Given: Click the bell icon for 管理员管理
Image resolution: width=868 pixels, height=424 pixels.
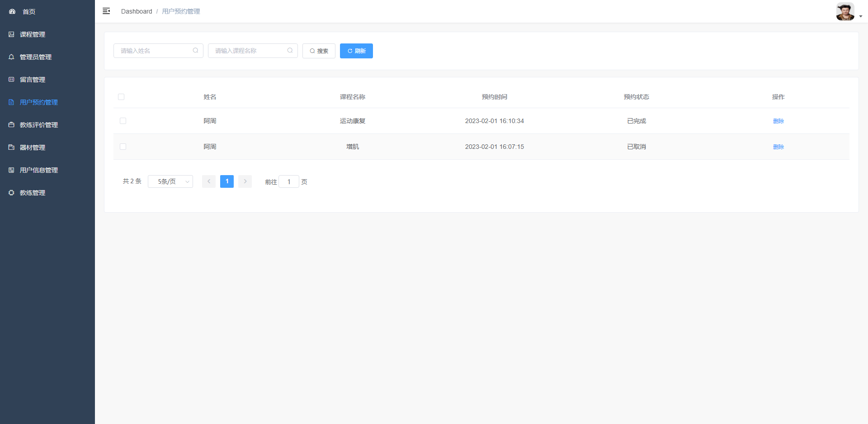Looking at the screenshot, I should pyautogui.click(x=11, y=57).
